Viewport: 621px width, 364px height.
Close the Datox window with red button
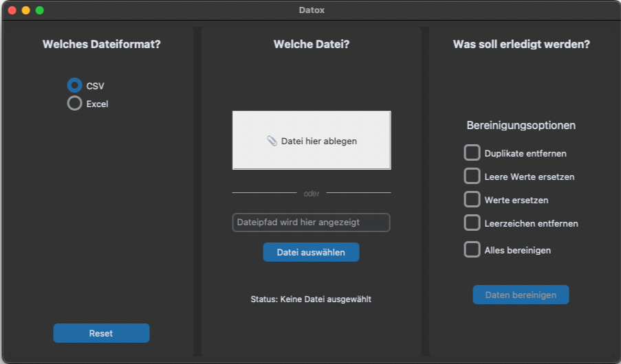(12, 10)
